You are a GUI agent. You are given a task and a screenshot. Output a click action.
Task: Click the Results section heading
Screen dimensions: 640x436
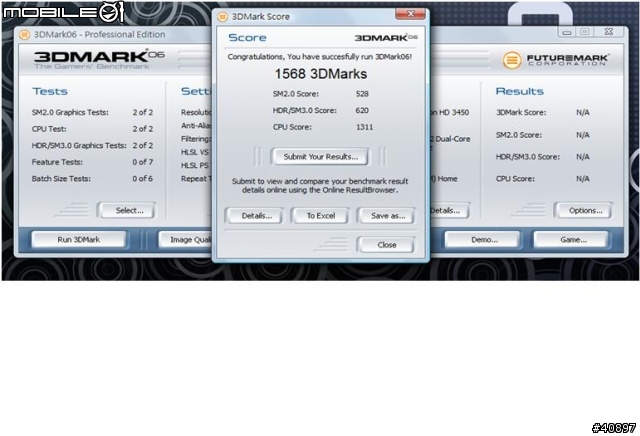click(x=519, y=91)
